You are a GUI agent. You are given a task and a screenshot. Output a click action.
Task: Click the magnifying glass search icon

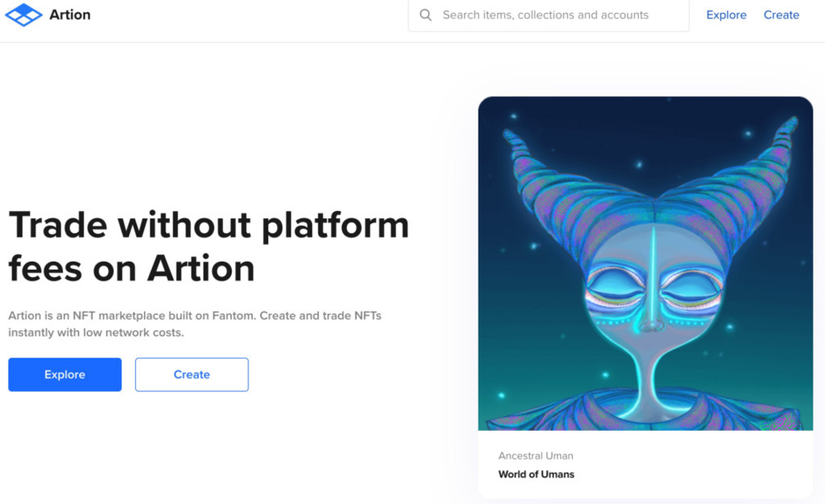pos(425,15)
